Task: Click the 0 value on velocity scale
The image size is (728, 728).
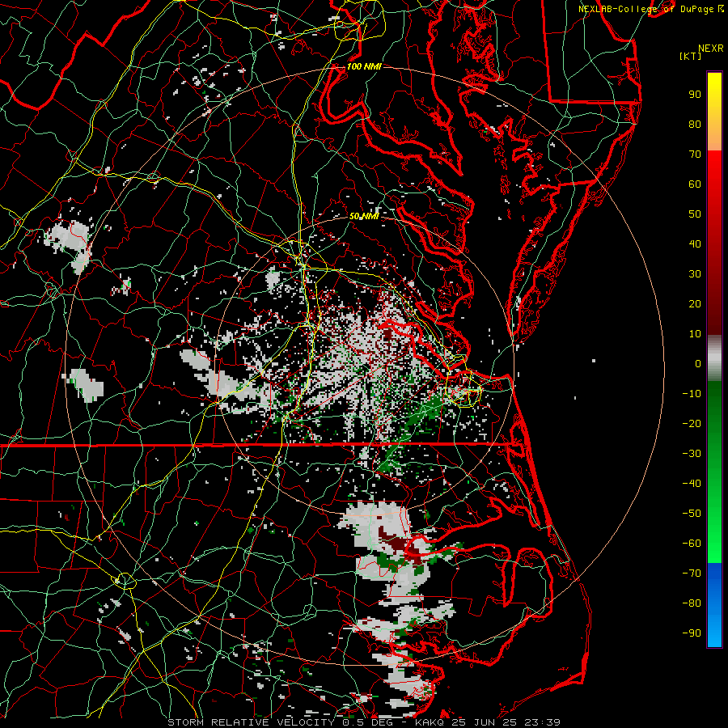Action: (x=698, y=364)
